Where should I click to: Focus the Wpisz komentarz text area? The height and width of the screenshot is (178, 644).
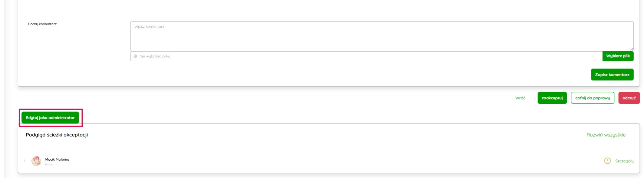tap(382, 36)
